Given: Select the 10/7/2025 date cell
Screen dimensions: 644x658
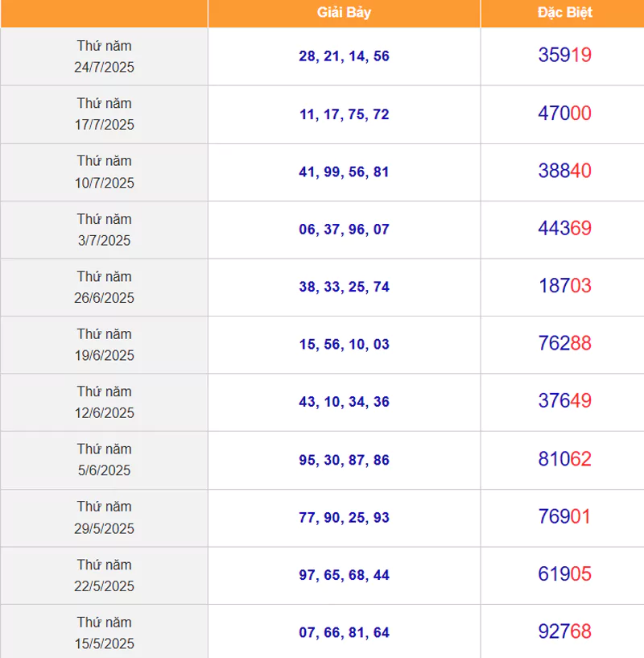Looking at the screenshot, I should pos(104,172).
